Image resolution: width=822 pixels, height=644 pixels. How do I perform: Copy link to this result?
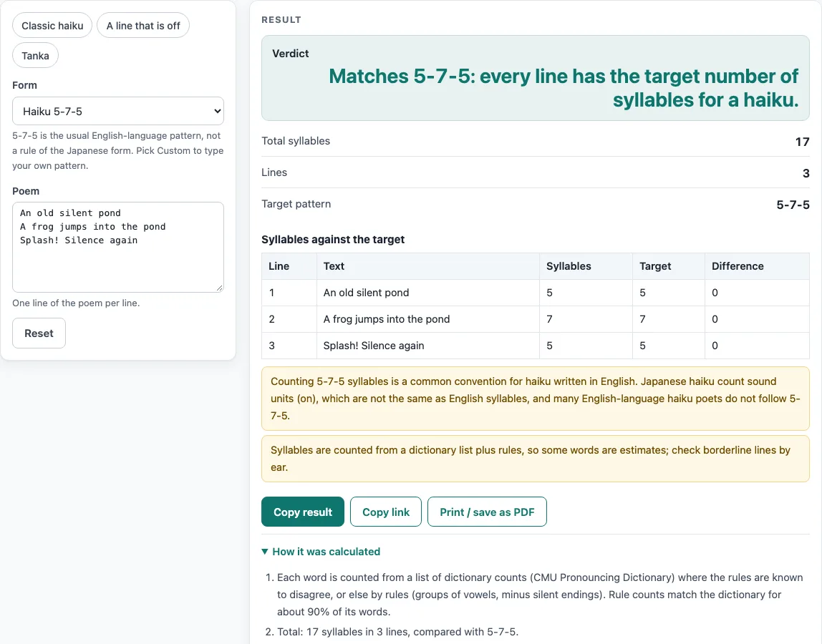(x=386, y=512)
